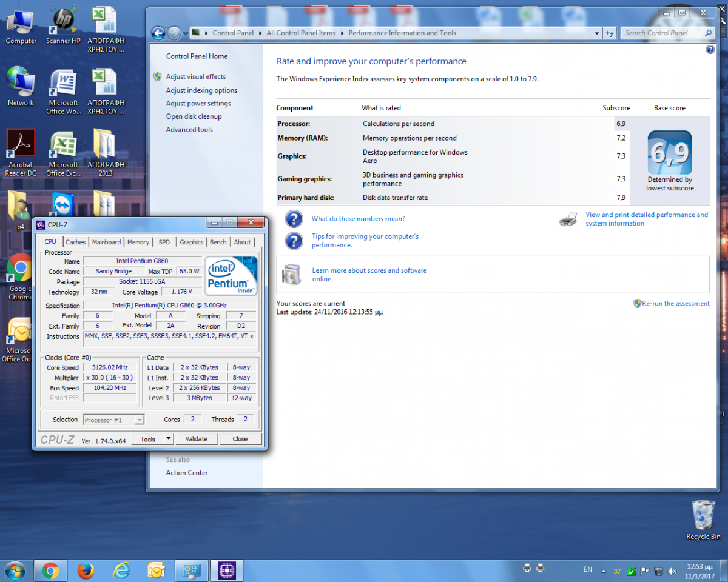Image resolution: width=728 pixels, height=582 pixels.
Task: Click the question icon beside 'What do these numbers mean?'
Action: (294, 219)
